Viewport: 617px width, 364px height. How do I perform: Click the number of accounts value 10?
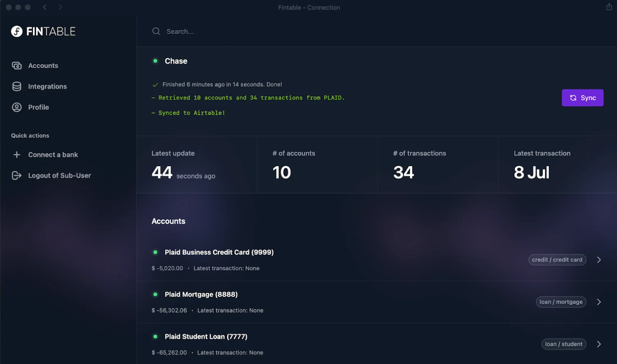pyautogui.click(x=282, y=172)
